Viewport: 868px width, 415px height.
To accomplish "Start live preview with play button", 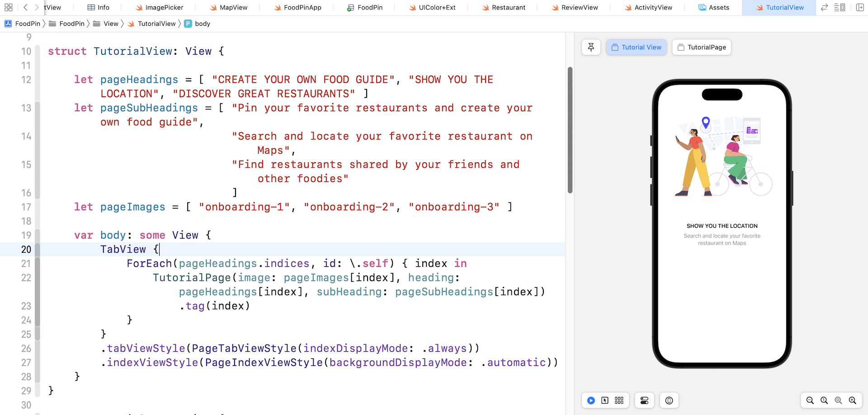I will tap(591, 401).
